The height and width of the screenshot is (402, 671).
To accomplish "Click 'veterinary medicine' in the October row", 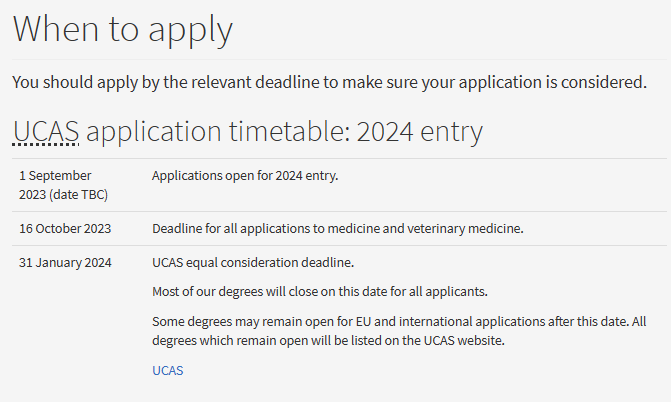I will (465, 229).
